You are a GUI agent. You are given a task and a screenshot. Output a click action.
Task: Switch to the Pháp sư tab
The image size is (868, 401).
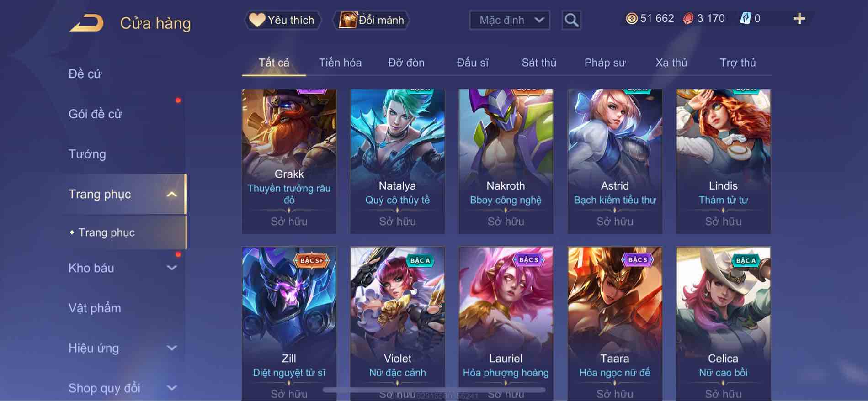point(605,63)
